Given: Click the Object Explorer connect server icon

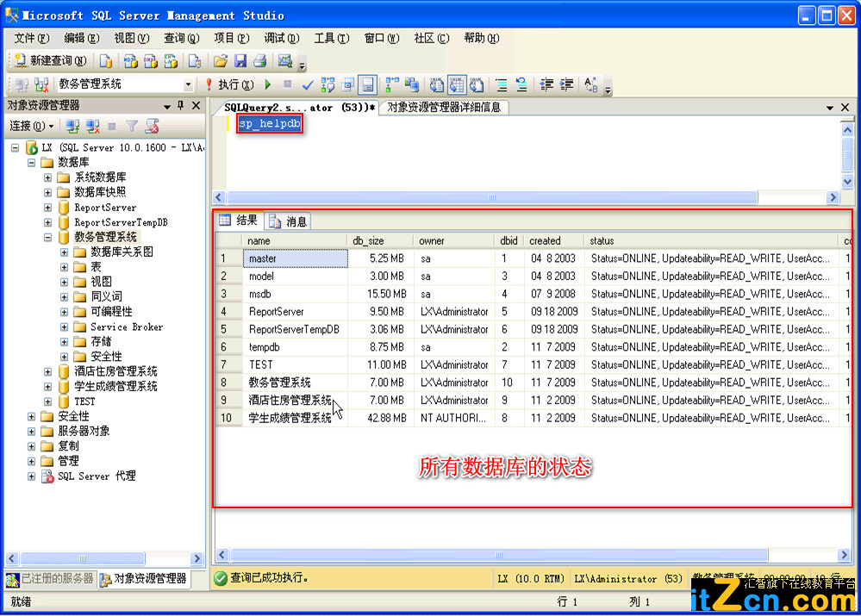Looking at the screenshot, I should coord(72,127).
